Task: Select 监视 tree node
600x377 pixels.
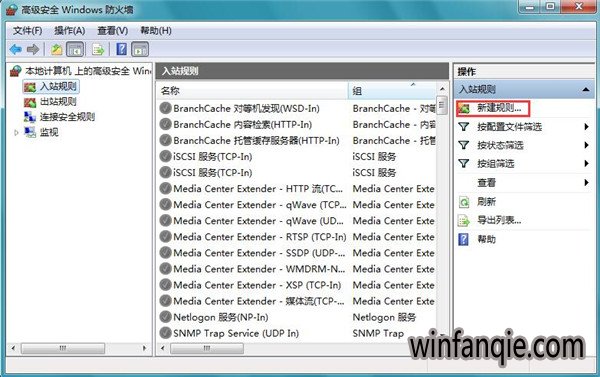Action: coord(49,132)
